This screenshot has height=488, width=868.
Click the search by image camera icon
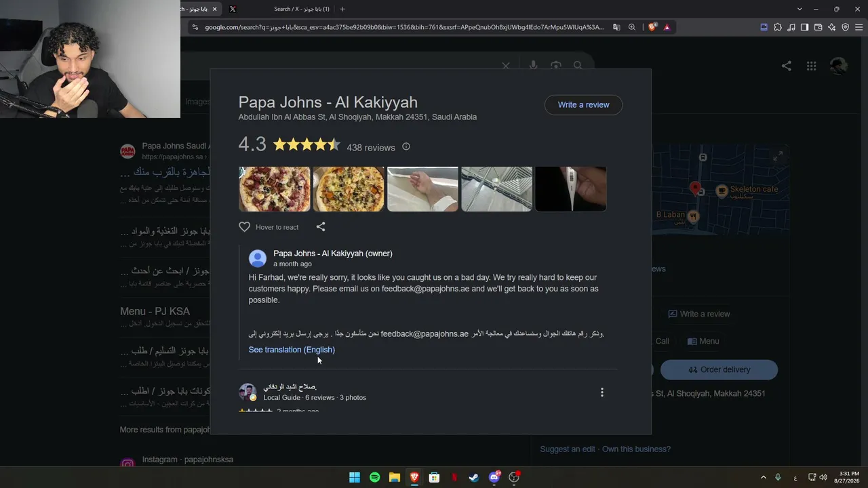point(556,66)
